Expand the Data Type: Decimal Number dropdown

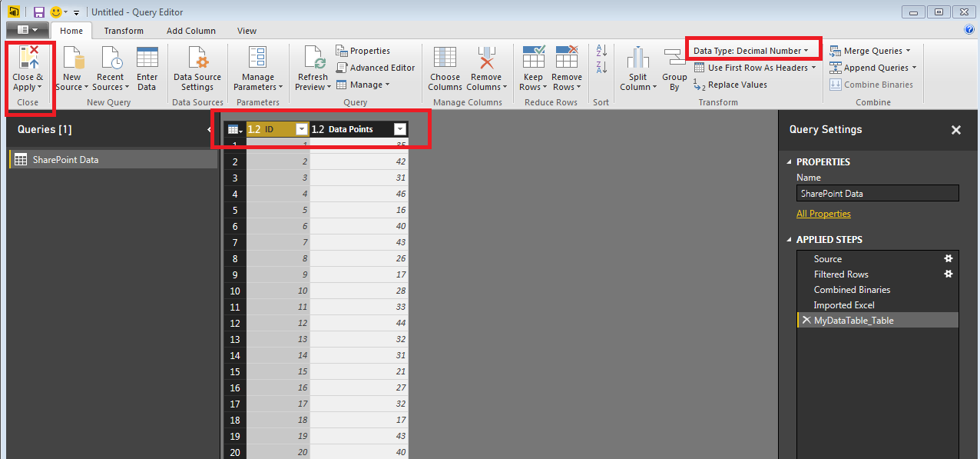tap(751, 51)
